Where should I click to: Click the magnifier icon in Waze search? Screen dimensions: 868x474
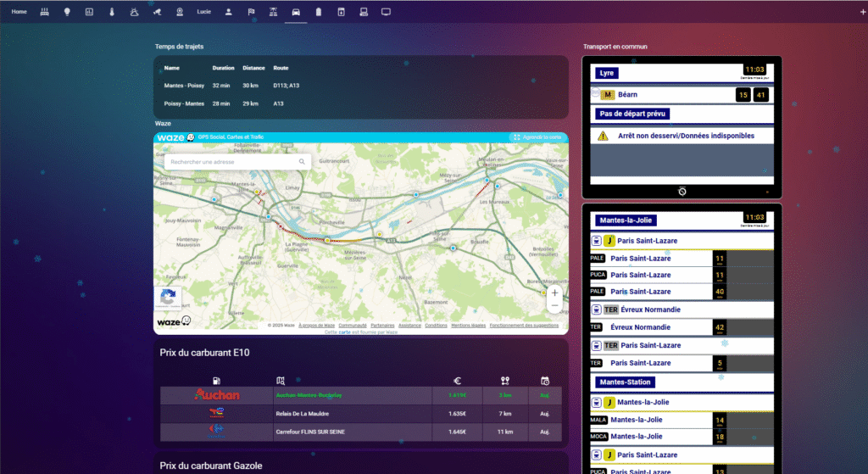point(302,161)
